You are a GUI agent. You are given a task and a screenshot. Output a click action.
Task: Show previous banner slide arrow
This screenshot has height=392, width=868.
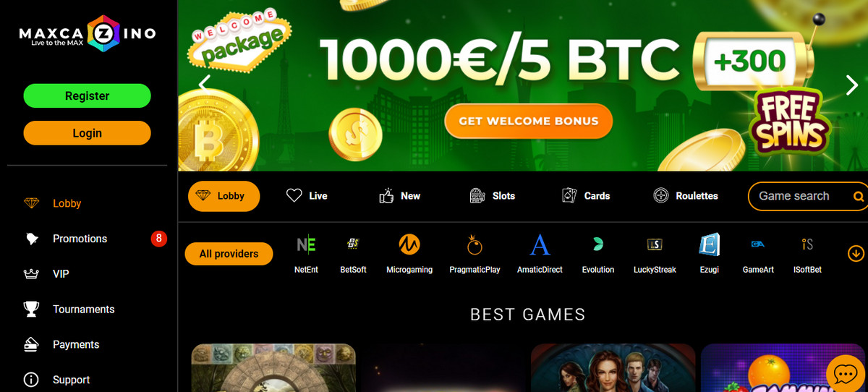pos(205,83)
